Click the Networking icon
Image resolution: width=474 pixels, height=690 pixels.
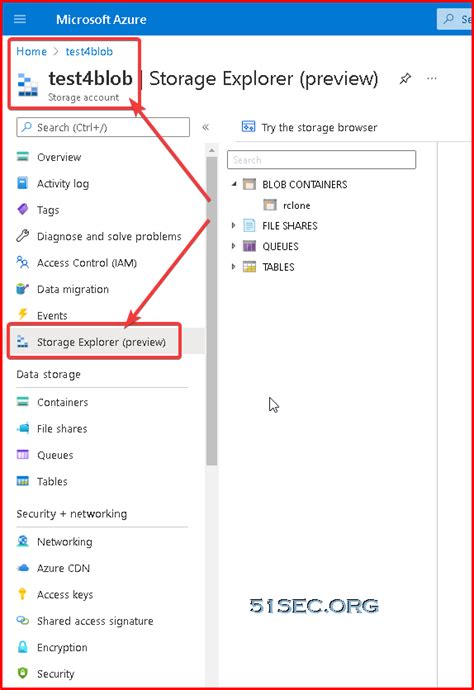click(22, 541)
